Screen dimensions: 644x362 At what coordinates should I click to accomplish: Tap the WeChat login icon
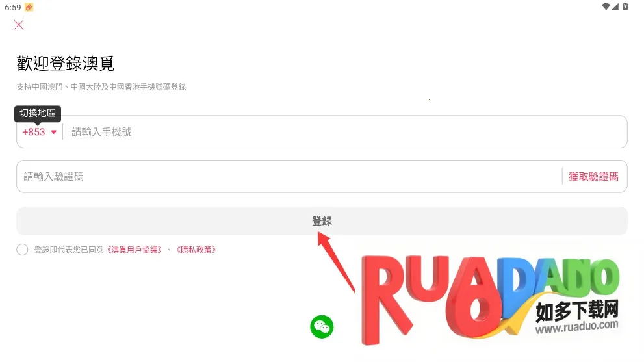pyautogui.click(x=322, y=327)
